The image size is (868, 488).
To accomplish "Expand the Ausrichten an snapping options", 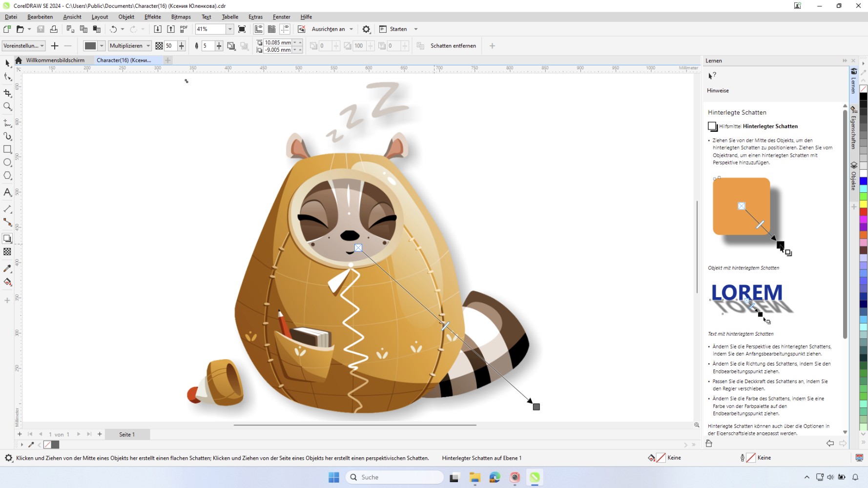I will [351, 29].
